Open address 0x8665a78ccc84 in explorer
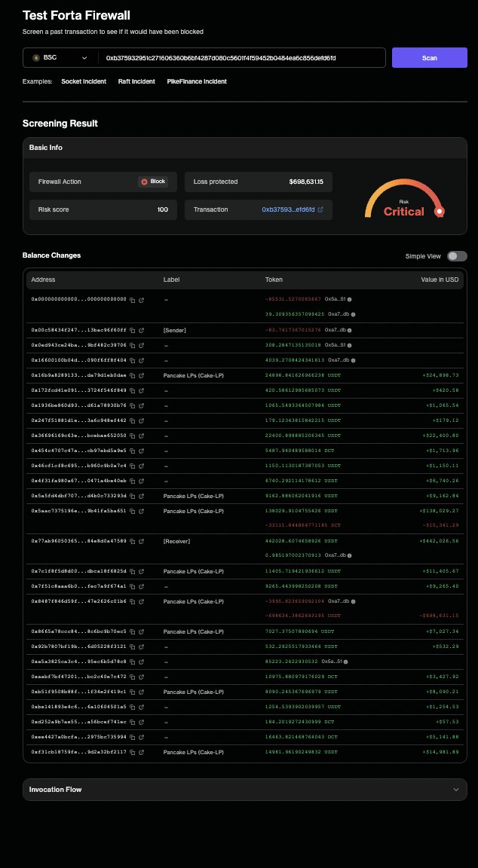Image resolution: width=478 pixels, height=868 pixels. pyautogui.click(x=141, y=631)
